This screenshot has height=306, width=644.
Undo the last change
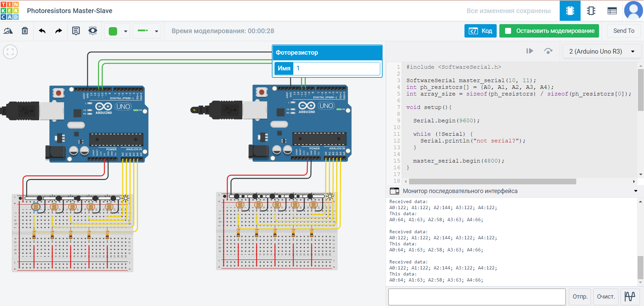pyautogui.click(x=42, y=30)
